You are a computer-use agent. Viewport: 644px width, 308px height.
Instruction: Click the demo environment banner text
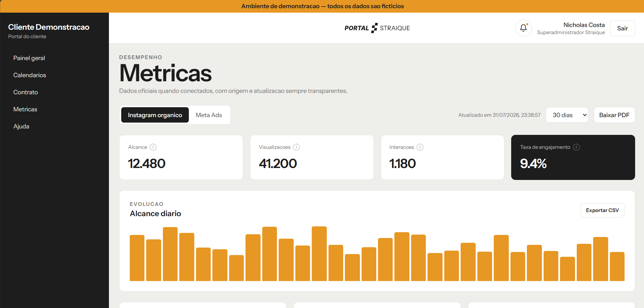pos(322,6)
